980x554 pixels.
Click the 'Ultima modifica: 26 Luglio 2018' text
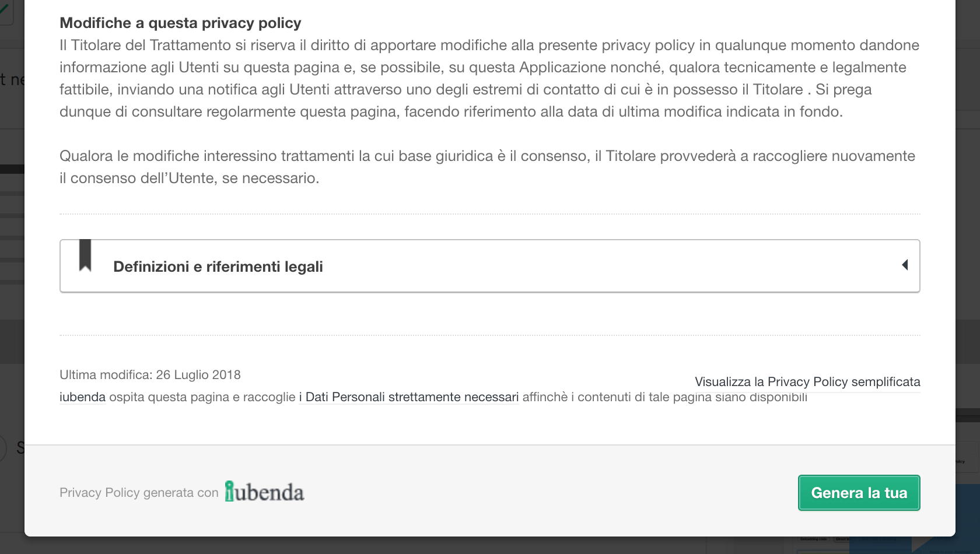click(150, 375)
